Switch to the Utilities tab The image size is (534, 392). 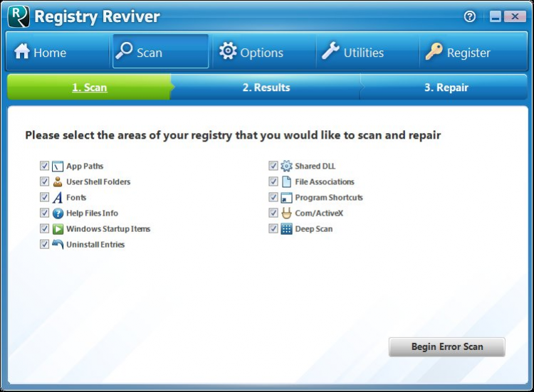tap(367, 52)
